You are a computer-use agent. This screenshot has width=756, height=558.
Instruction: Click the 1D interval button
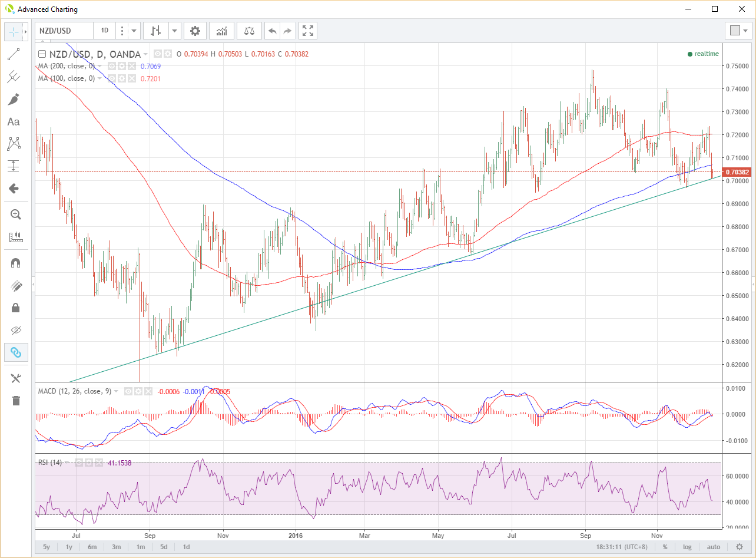pos(104,31)
